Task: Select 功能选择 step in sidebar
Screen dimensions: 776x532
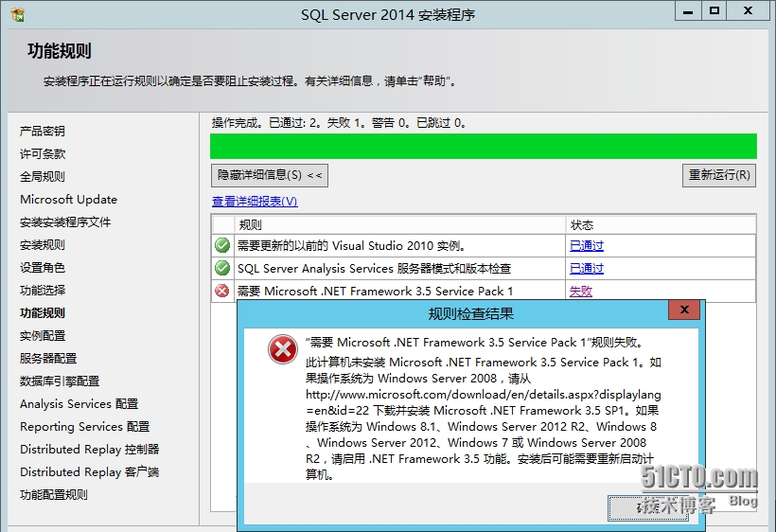Action: click(43, 291)
